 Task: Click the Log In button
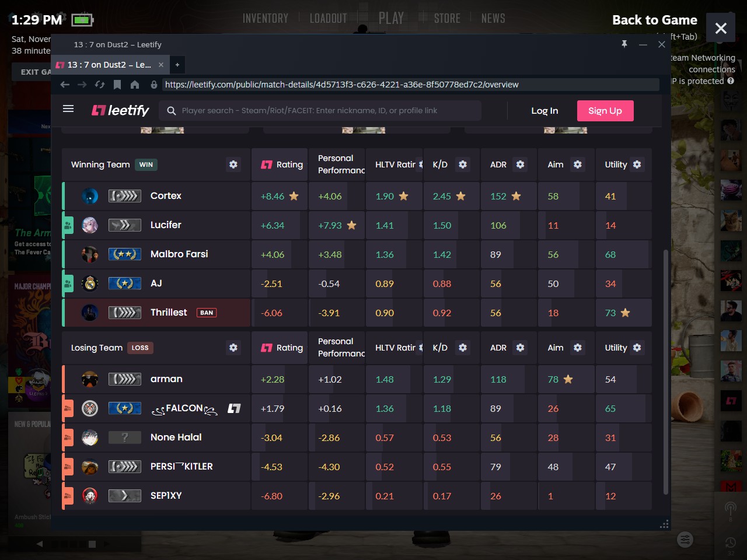pos(544,111)
